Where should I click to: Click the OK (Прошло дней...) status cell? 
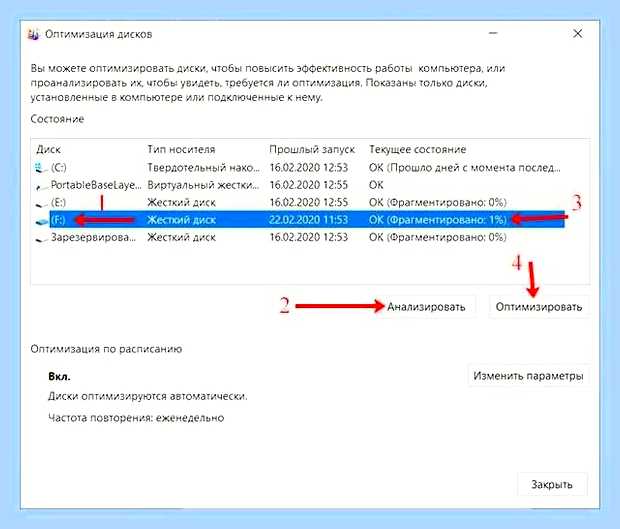(x=465, y=168)
